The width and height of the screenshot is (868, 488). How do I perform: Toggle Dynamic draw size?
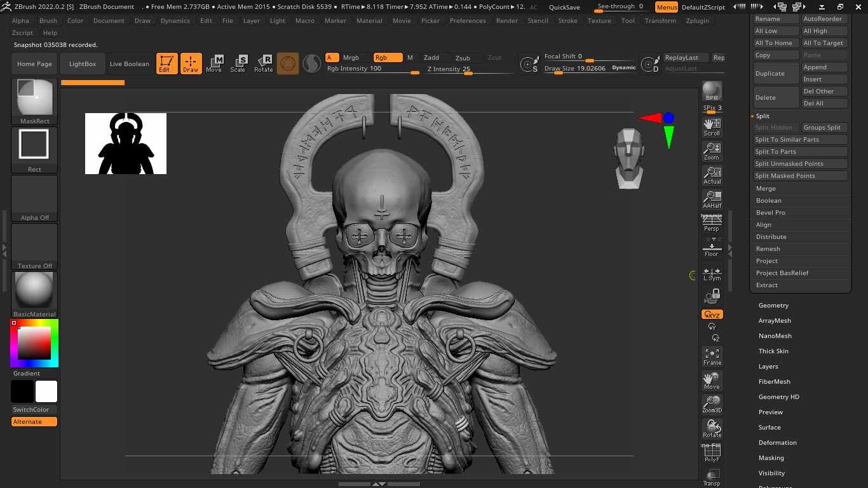click(623, 67)
